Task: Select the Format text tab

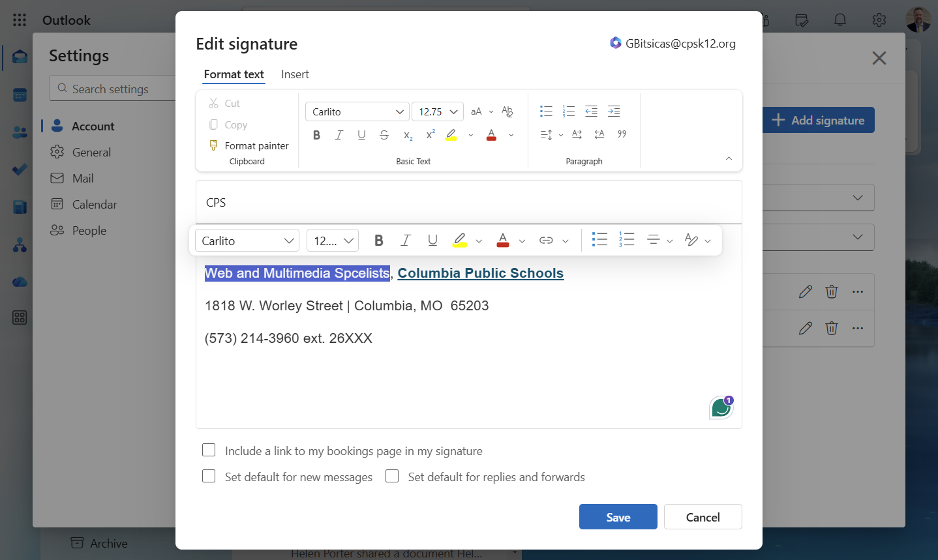Action: 234,74
